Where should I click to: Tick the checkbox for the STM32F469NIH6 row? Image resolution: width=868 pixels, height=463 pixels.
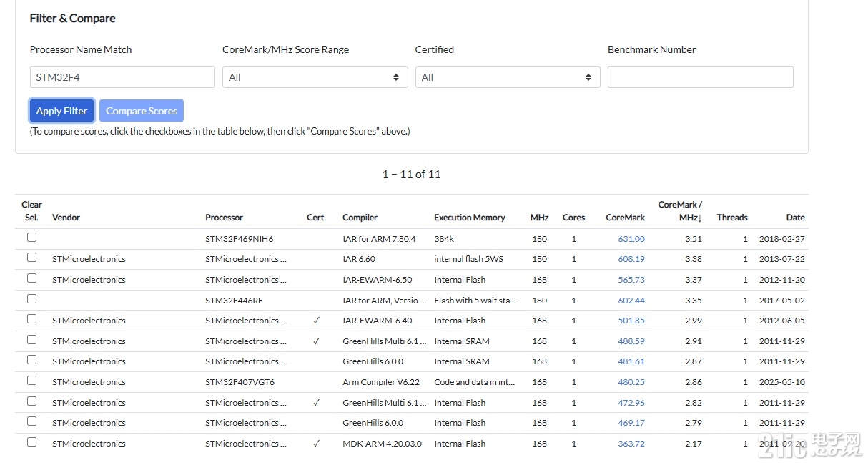click(x=31, y=238)
